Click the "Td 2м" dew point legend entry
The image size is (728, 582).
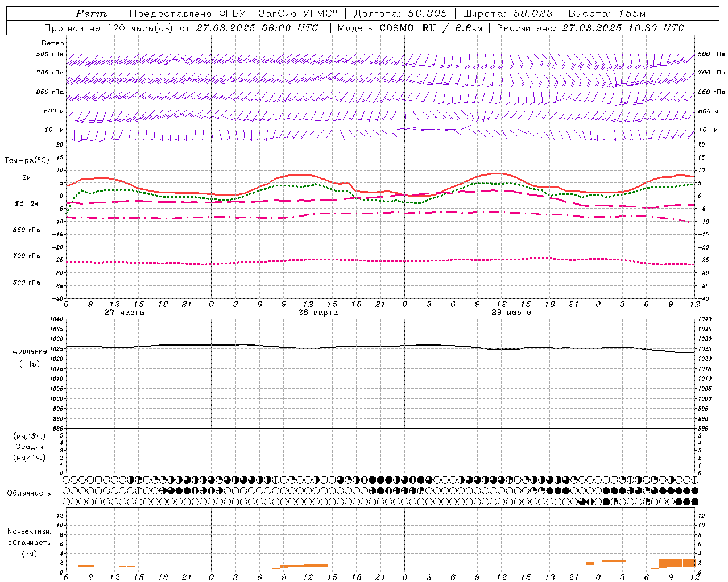(x=27, y=203)
